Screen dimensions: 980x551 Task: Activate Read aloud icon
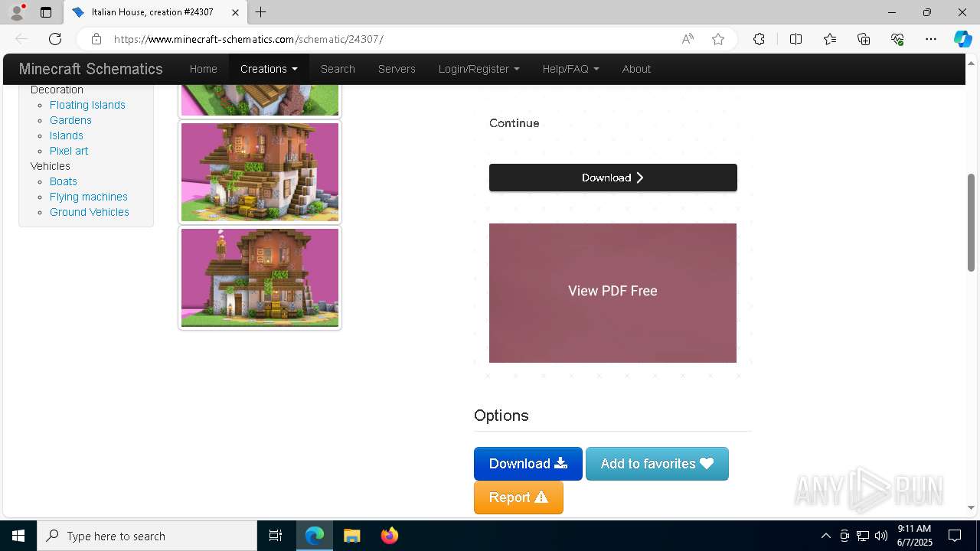tap(688, 39)
